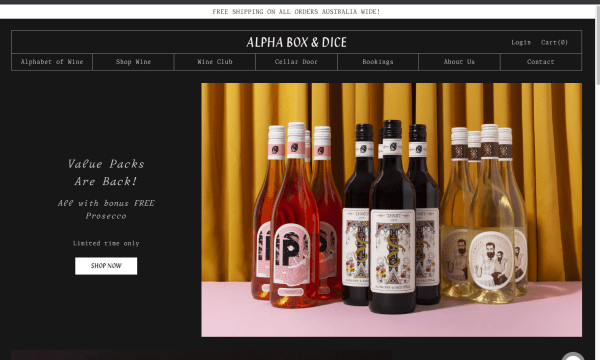Image resolution: width=600 pixels, height=360 pixels.
Task: Click the Login link
Action: [x=521, y=42]
